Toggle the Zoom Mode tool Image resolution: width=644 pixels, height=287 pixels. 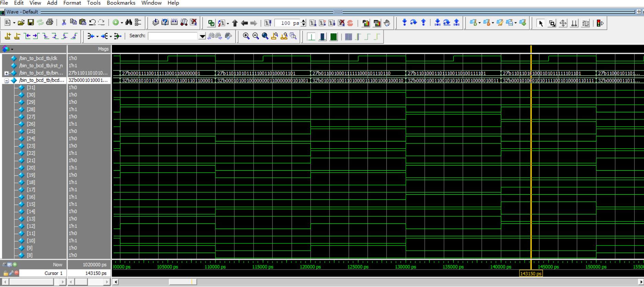point(552,23)
